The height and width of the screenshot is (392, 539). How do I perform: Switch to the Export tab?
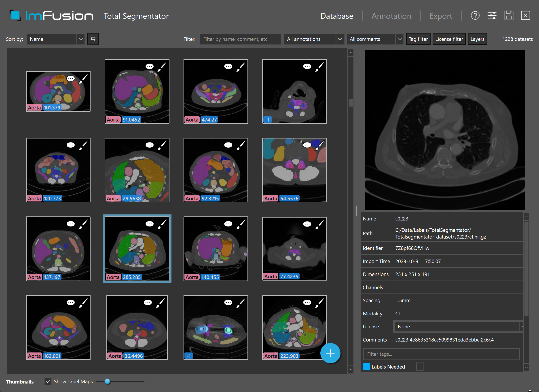pos(441,16)
